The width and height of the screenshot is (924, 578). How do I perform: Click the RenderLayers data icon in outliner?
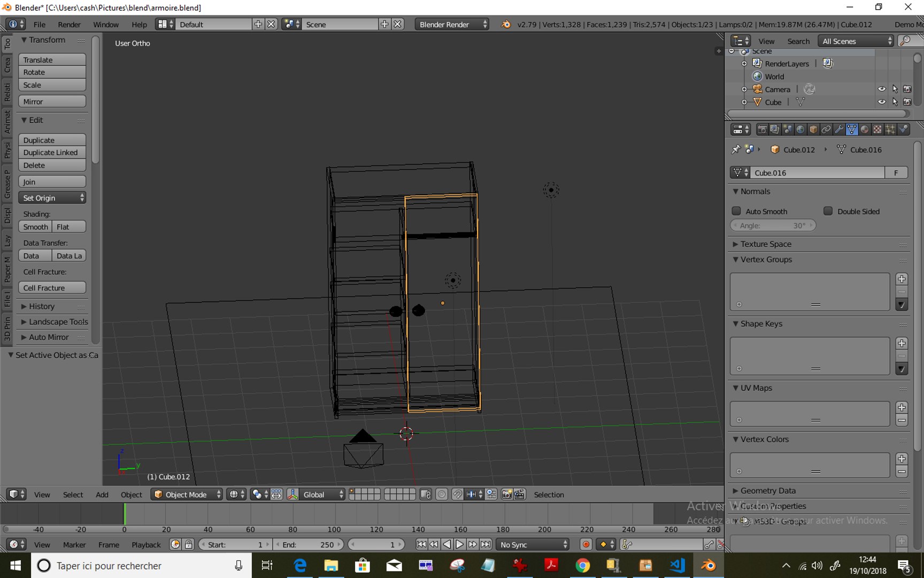point(827,63)
